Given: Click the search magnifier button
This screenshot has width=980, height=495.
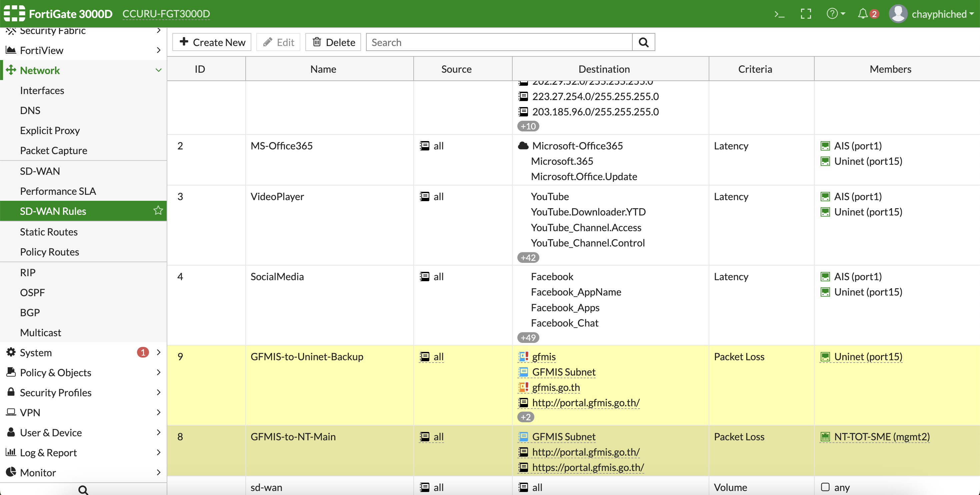Looking at the screenshot, I should tap(643, 42).
